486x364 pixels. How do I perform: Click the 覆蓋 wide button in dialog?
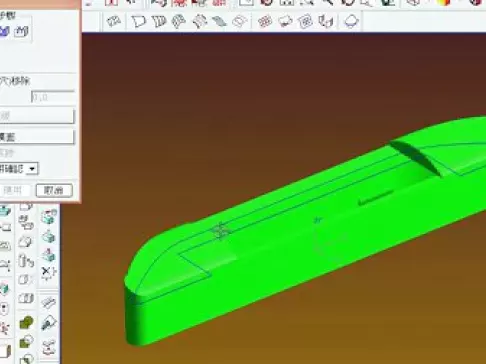click(x=37, y=137)
